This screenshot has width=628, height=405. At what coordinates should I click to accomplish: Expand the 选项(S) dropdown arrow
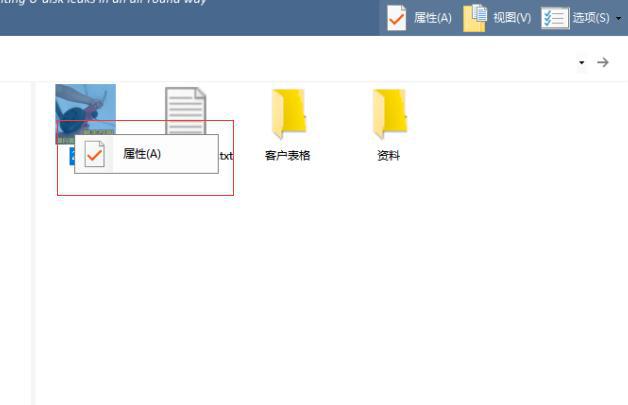pos(618,18)
